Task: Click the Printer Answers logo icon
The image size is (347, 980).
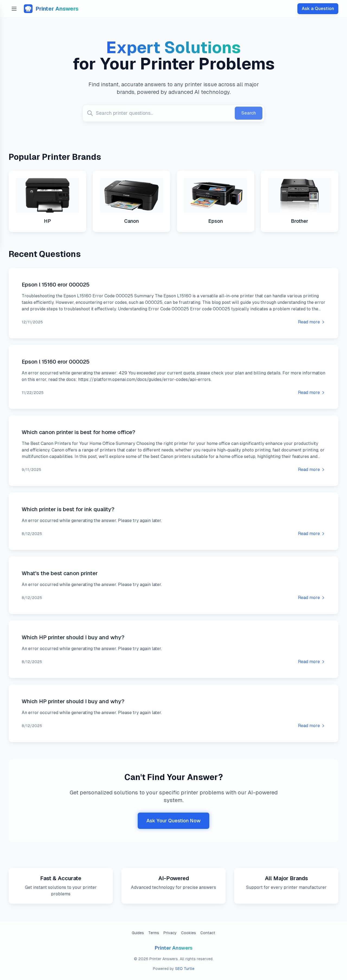Action: point(28,9)
